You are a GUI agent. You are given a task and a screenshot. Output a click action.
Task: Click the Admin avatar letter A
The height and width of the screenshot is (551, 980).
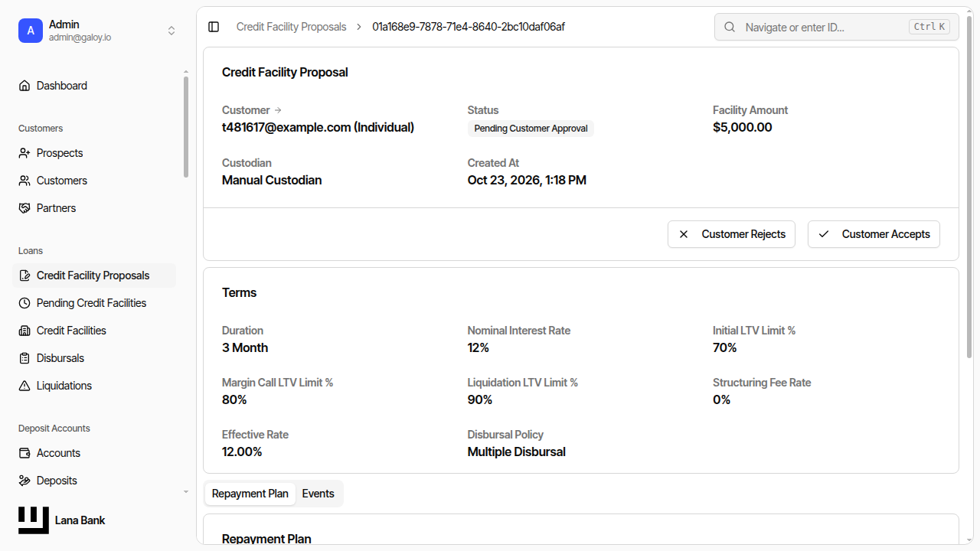31,31
